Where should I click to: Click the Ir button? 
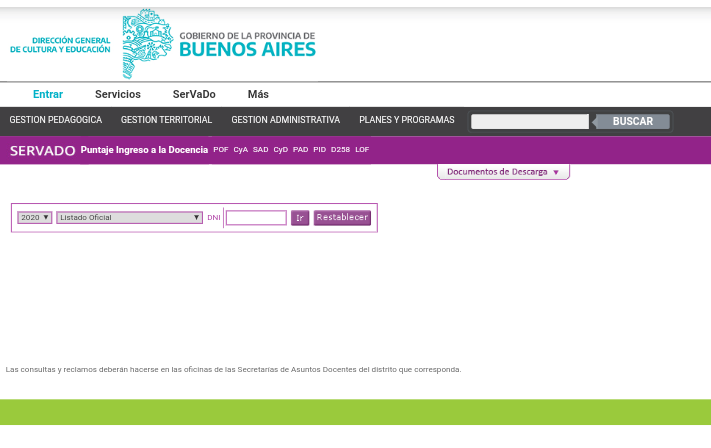[300, 218]
